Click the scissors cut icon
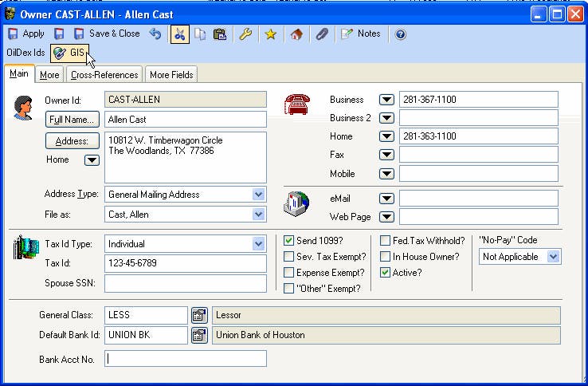The height and width of the screenshot is (386, 588). 179,34
